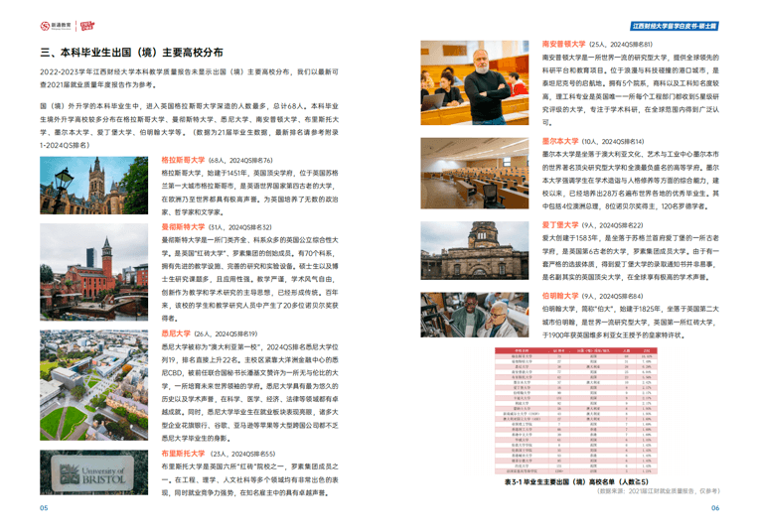Open the Sydney campus aerial photo
Screen dimensions: 758x532
93,385
